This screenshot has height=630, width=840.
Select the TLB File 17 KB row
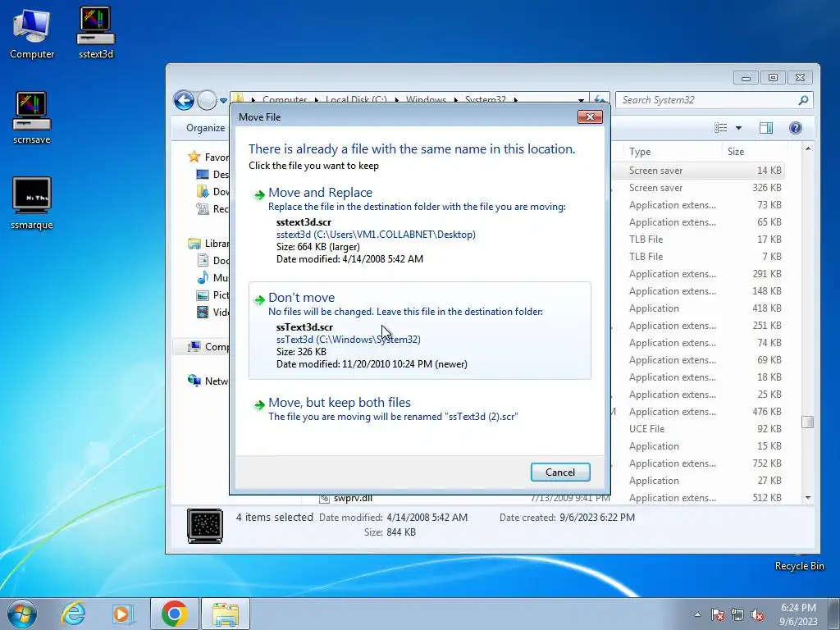coord(697,239)
